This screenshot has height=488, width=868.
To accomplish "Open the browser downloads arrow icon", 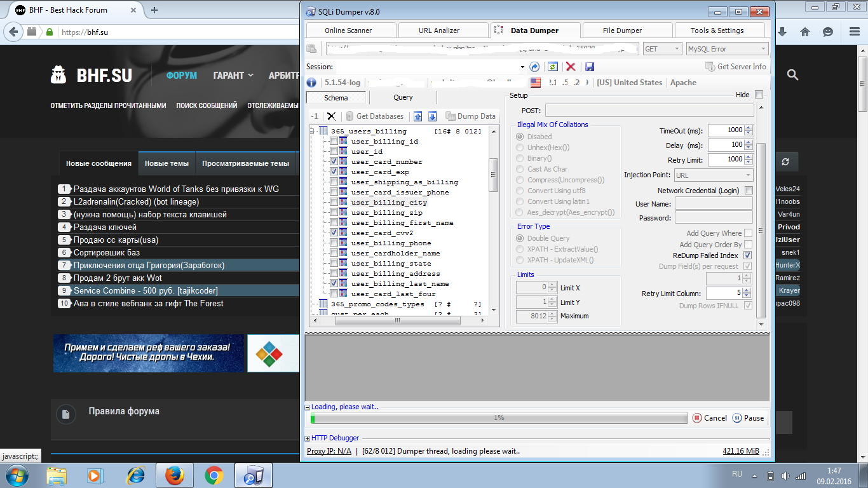I will point(782,32).
